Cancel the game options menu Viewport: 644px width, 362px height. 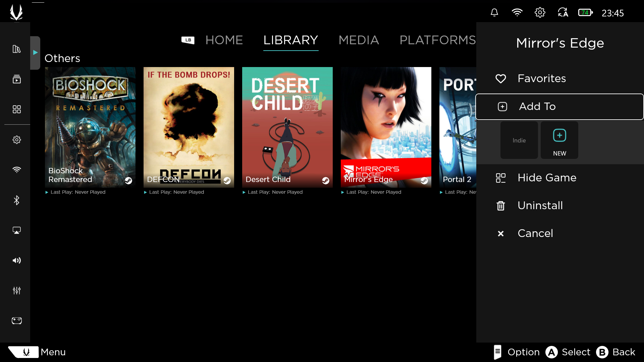[x=560, y=233]
